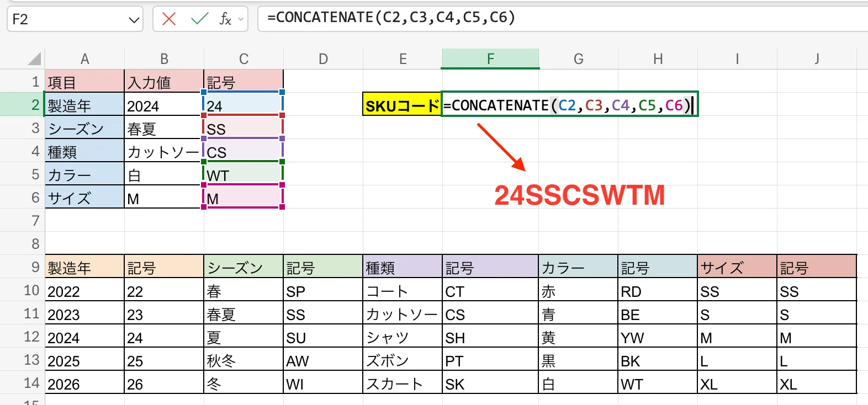Select column A header
Image resolution: width=868 pixels, height=405 pixels.
[84, 59]
